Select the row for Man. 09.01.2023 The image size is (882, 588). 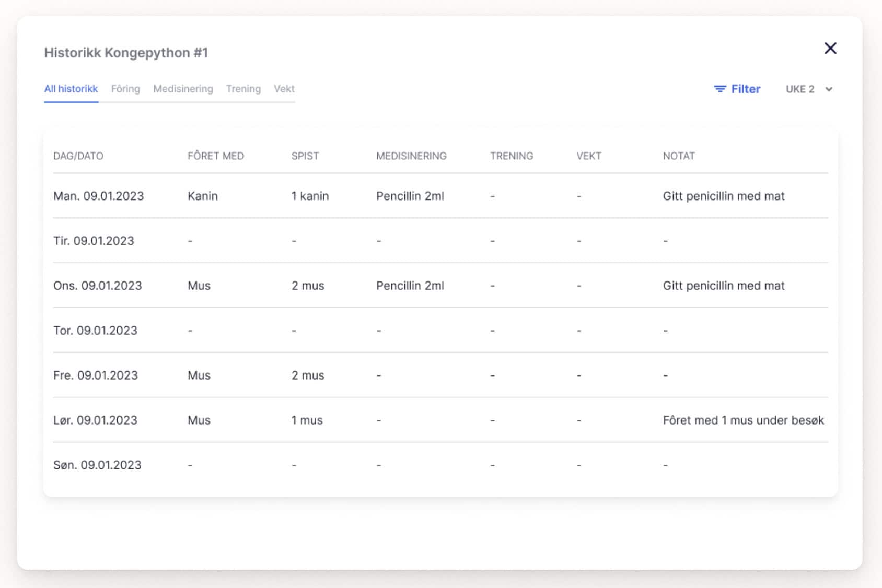coord(99,196)
